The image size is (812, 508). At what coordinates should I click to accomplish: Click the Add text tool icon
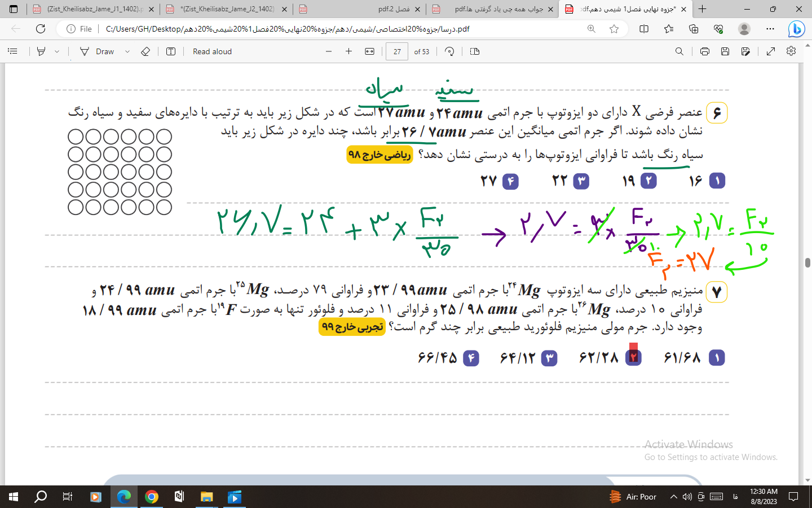171,51
